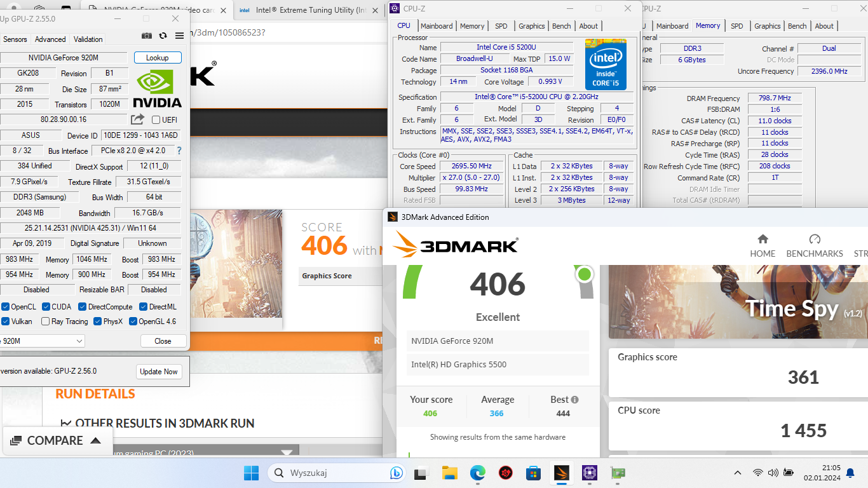Open the Validation tab in GPU-Z
This screenshot has height=488, width=868.
tap(88, 39)
